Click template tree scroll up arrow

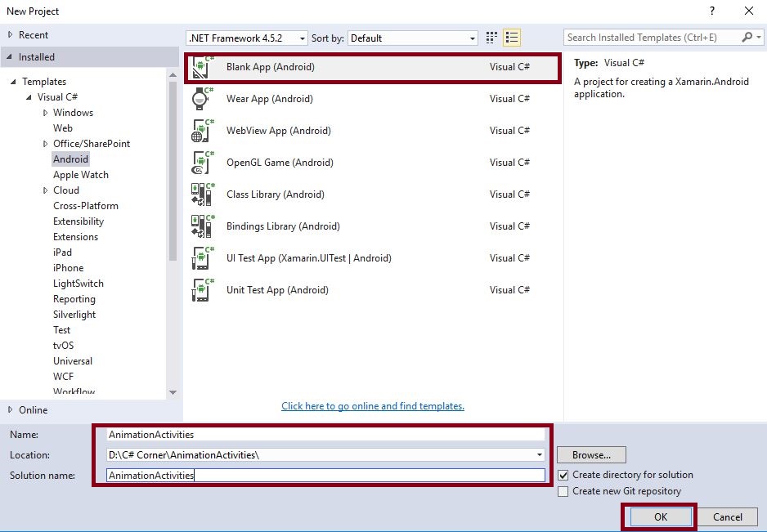[173, 75]
